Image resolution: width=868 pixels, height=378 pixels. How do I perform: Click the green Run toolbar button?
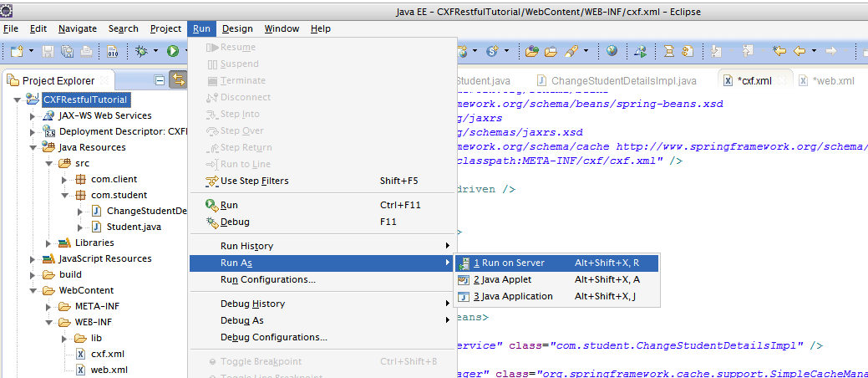point(172,52)
